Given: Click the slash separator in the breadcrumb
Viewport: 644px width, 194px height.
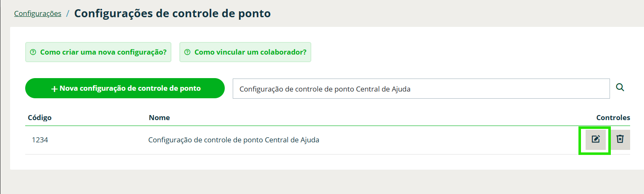Looking at the screenshot, I should (x=68, y=14).
